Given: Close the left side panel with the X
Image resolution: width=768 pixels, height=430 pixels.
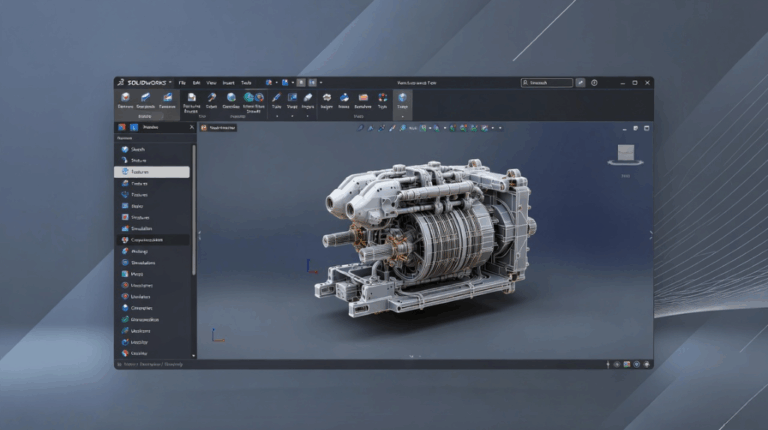Looking at the screenshot, I should [192, 127].
